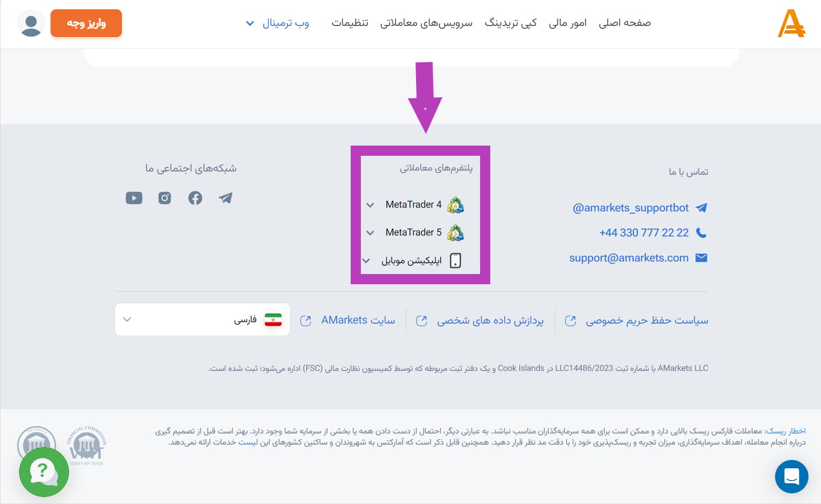Expand the اپلیکیشن موبایل chevron

pyautogui.click(x=366, y=261)
